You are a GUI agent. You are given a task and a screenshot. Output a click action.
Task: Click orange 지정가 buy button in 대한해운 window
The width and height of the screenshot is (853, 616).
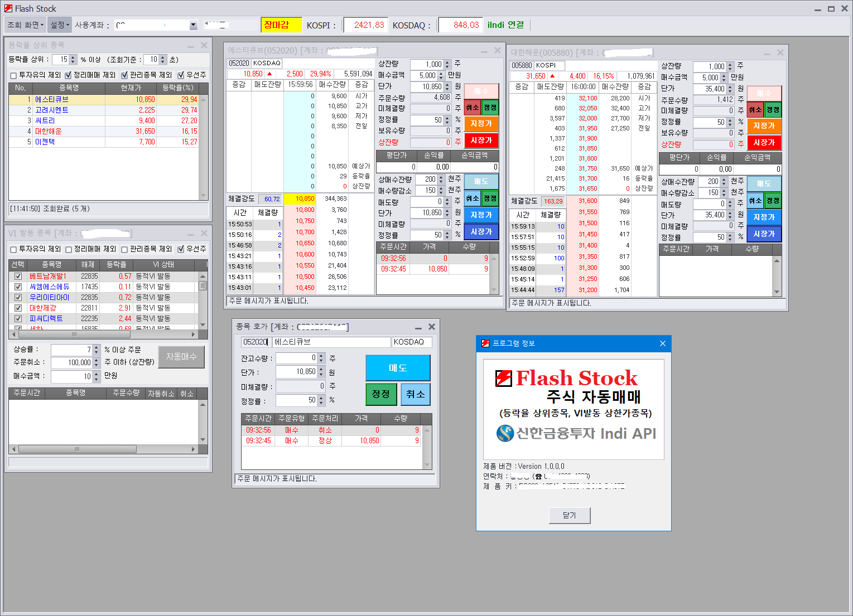click(x=764, y=125)
